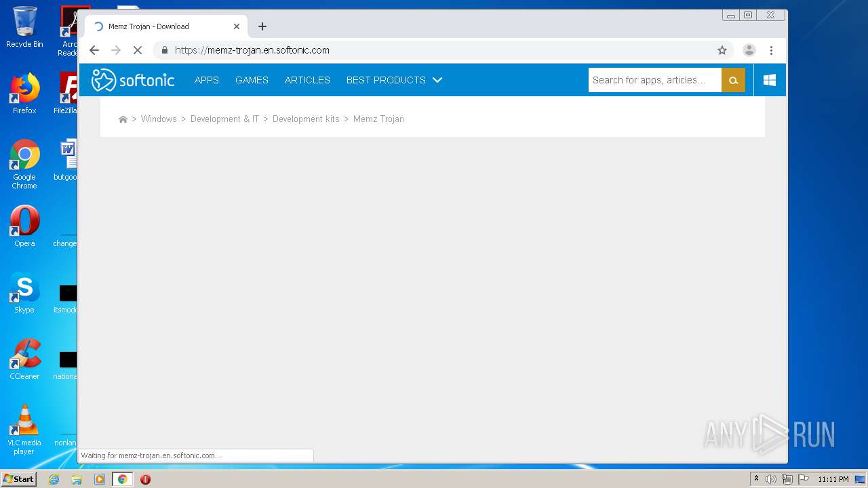Click network tray icon
This screenshot has height=488, width=868.
pos(787,479)
